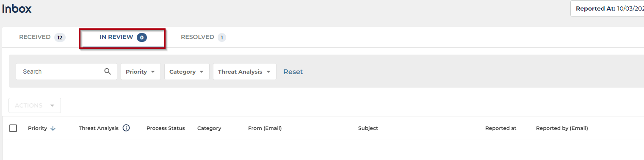Image resolution: width=644 pixels, height=160 pixels.
Task: Open the Threat Analysis filter dropdown
Action: coord(245,72)
